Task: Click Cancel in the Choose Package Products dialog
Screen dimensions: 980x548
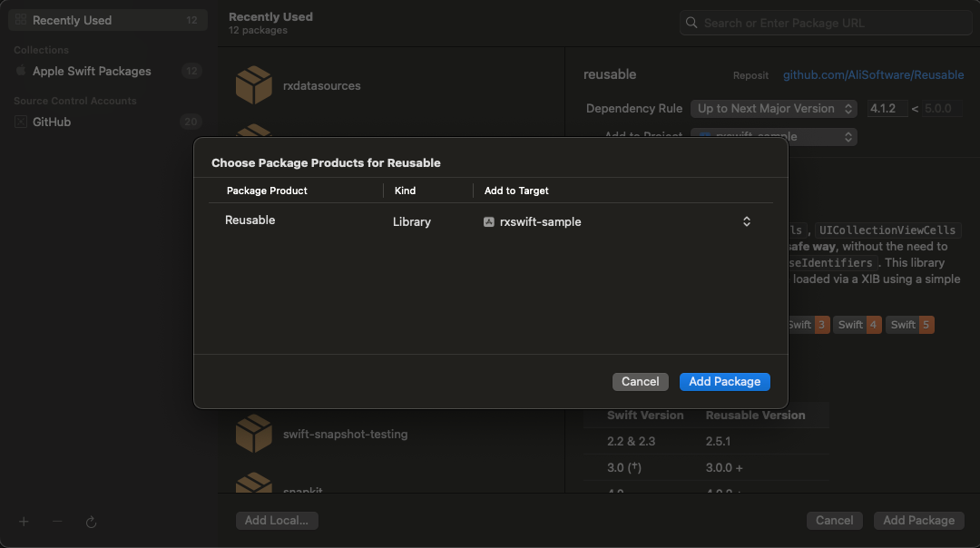Action: coord(640,382)
